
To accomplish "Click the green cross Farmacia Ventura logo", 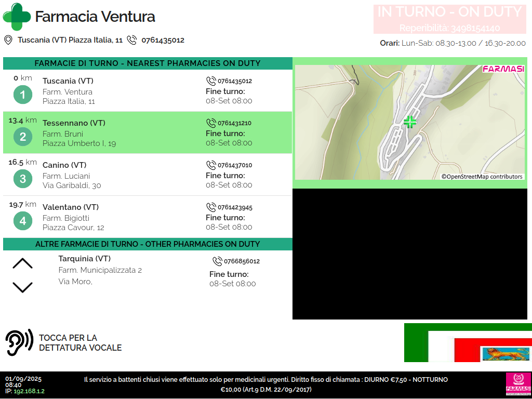I will click(x=17, y=17).
